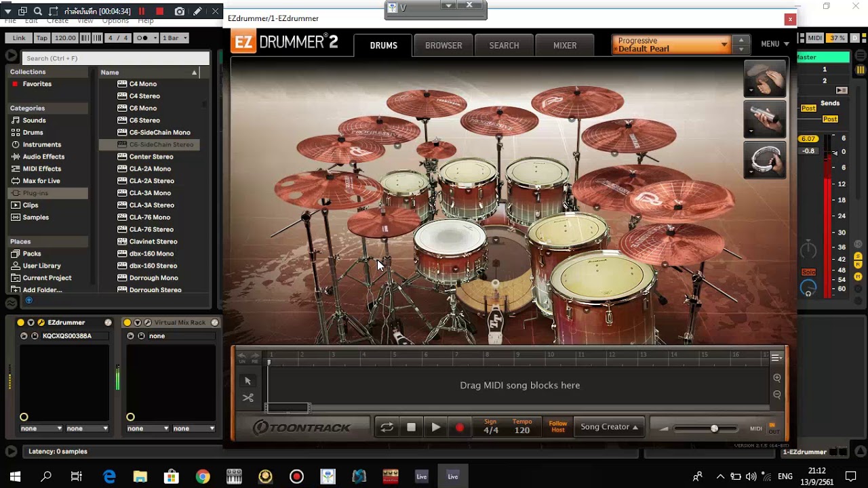The image size is (868, 488).
Task: Switch to the MIXER tab
Action: (x=565, y=45)
